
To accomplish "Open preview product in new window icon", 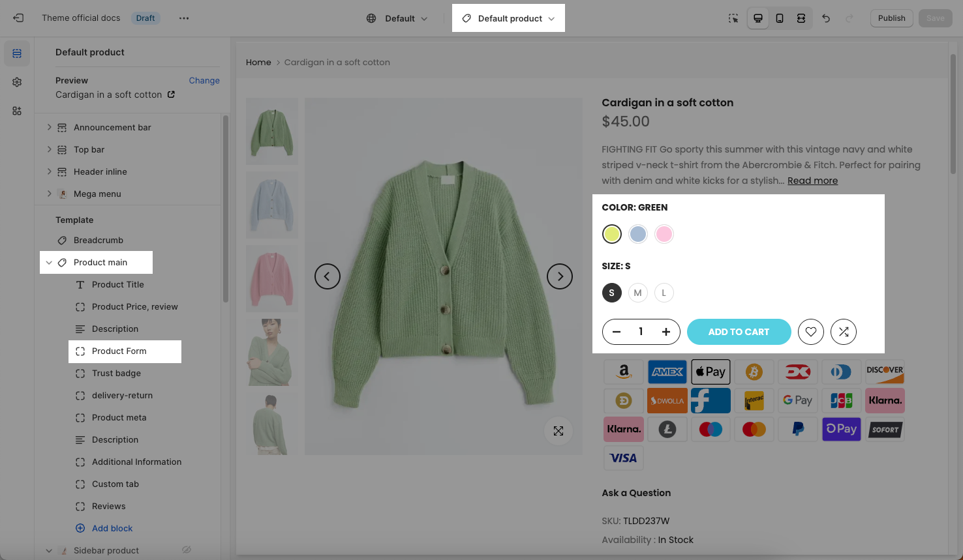I will point(171,95).
